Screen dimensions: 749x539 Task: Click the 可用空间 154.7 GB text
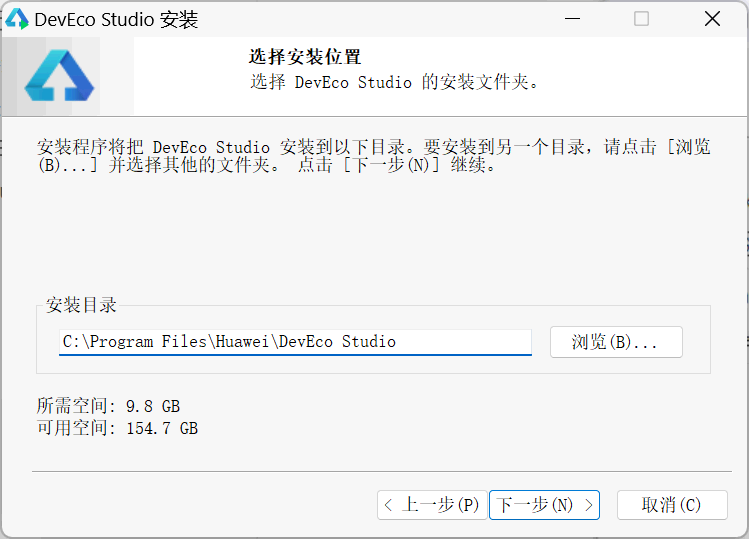(117, 428)
